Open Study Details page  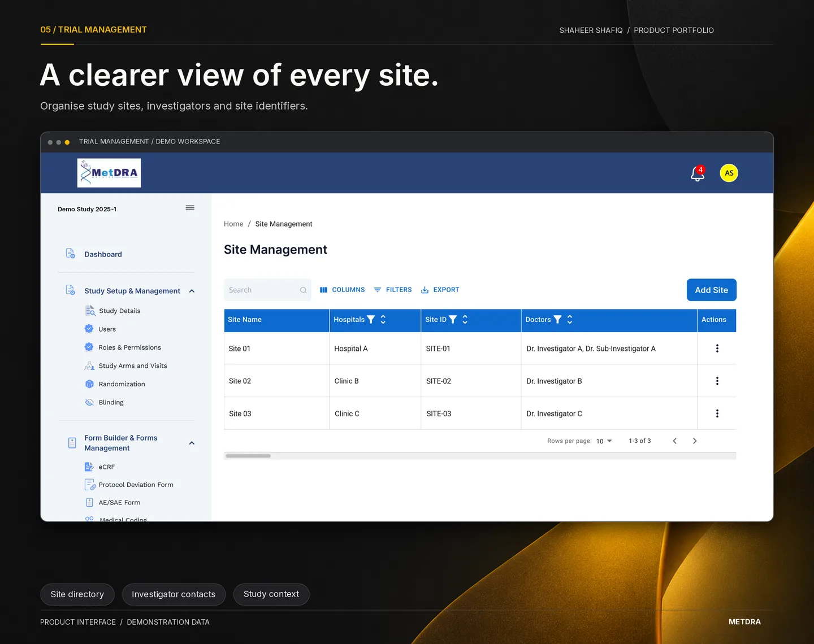pyautogui.click(x=120, y=311)
